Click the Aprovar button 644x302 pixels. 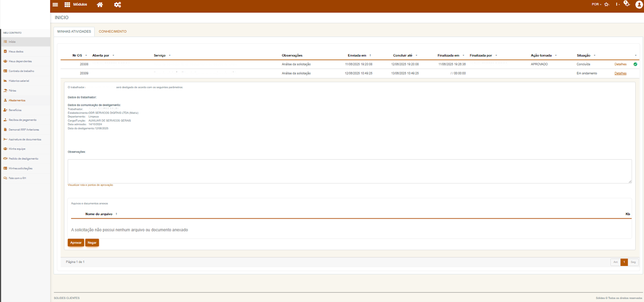76,243
